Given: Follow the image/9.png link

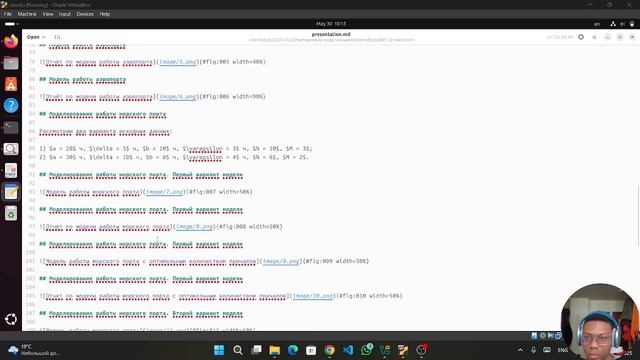Looking at the screenshot, I should click(x=280, y=261).
